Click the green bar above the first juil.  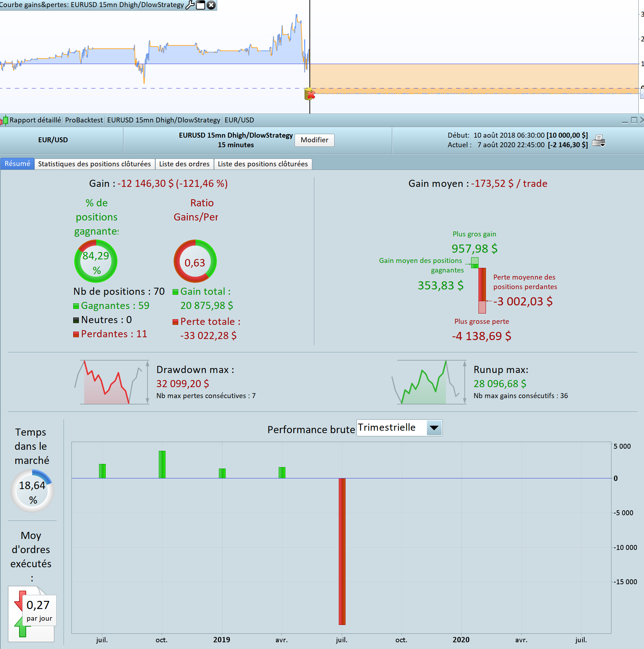103,471
